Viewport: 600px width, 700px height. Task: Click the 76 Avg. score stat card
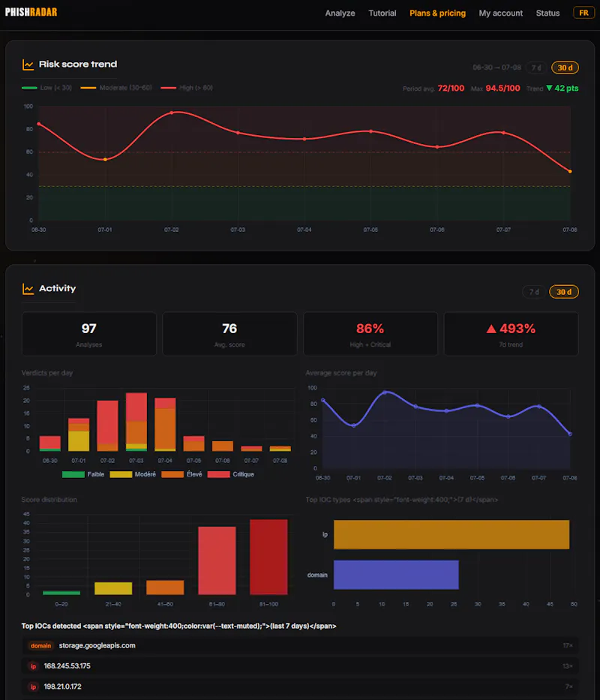pos(229,334)
